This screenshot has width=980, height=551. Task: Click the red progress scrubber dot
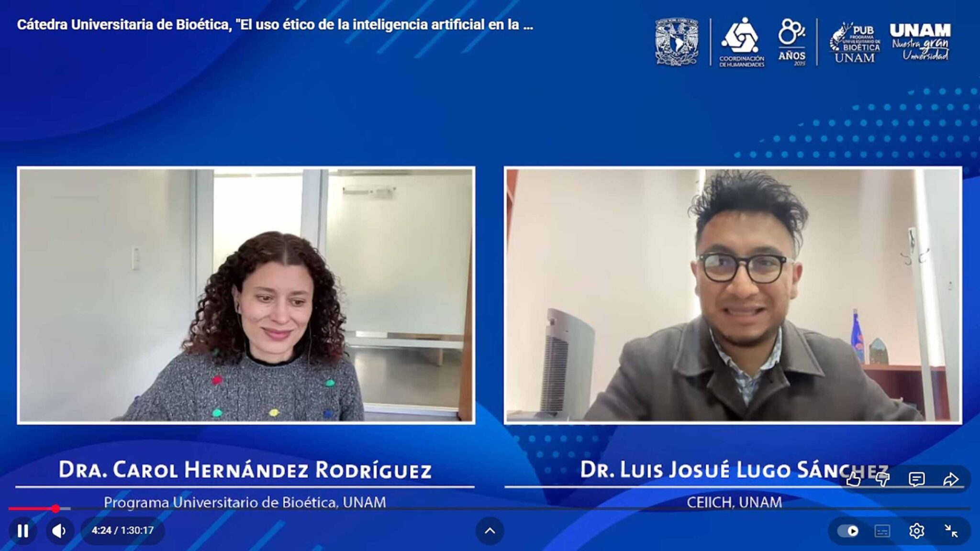coord(56,508)
